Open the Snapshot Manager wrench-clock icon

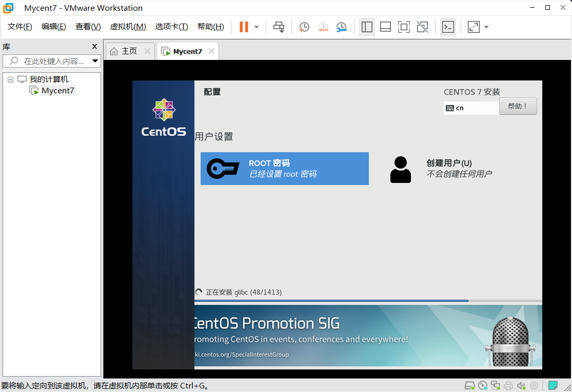click(x=342, y=27)
